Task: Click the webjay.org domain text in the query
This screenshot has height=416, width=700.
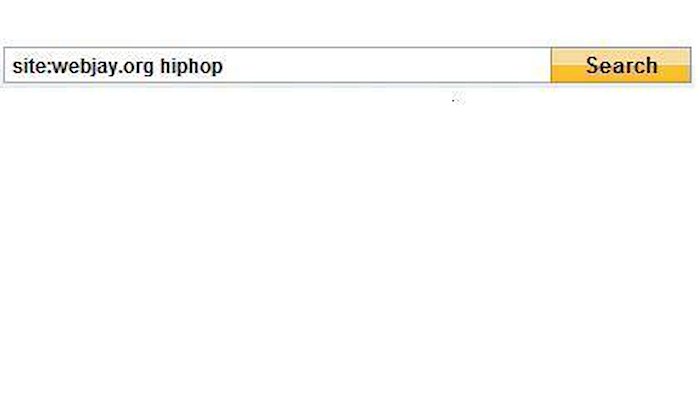Action: pos(103,67)
